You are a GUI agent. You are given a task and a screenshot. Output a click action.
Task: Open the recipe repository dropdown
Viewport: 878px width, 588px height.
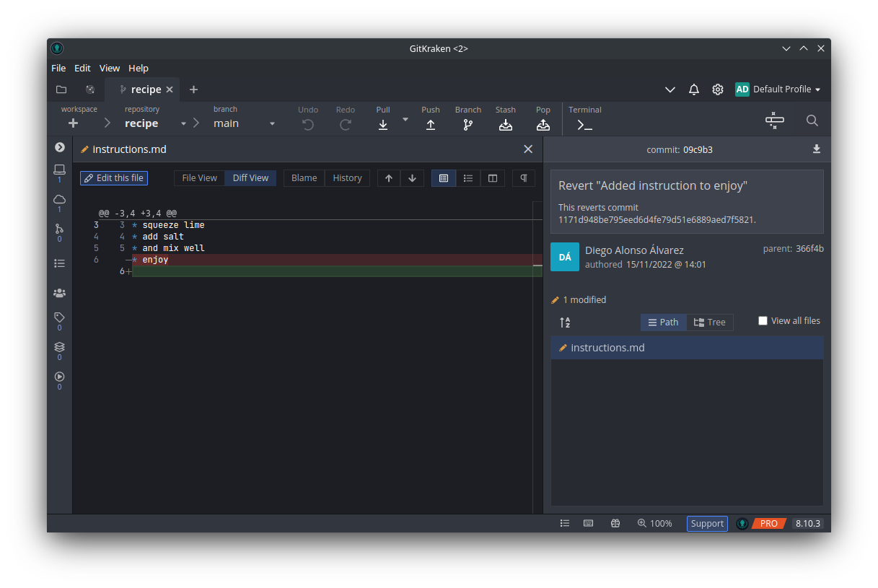pyautogui.click(x=155, y=123)
